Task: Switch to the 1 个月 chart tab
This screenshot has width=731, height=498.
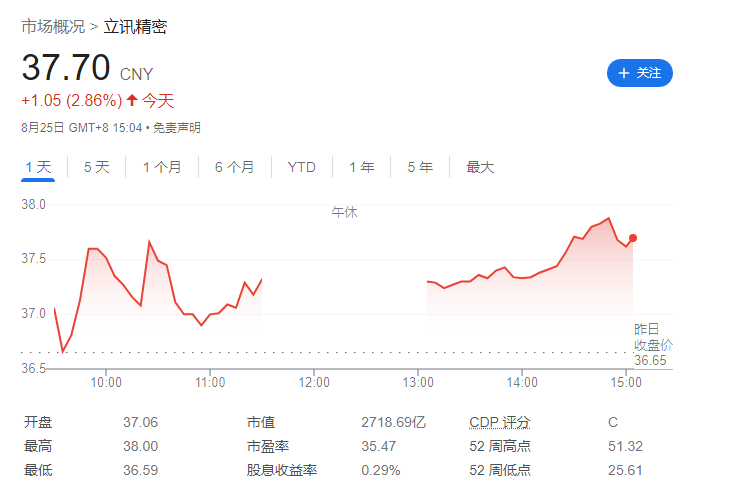Action: click(162, 167)
